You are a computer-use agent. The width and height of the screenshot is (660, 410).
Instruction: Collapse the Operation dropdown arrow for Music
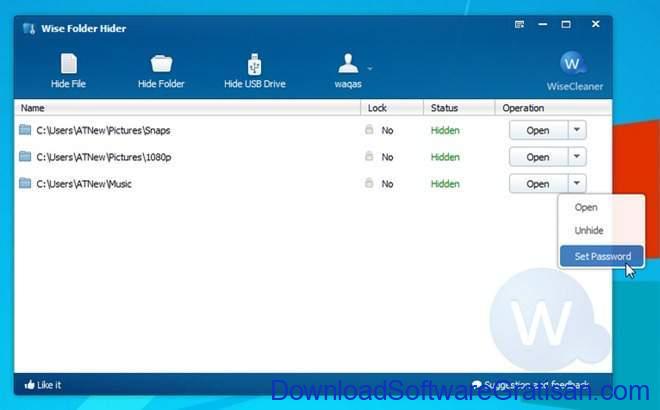click(x=577, y=184)
